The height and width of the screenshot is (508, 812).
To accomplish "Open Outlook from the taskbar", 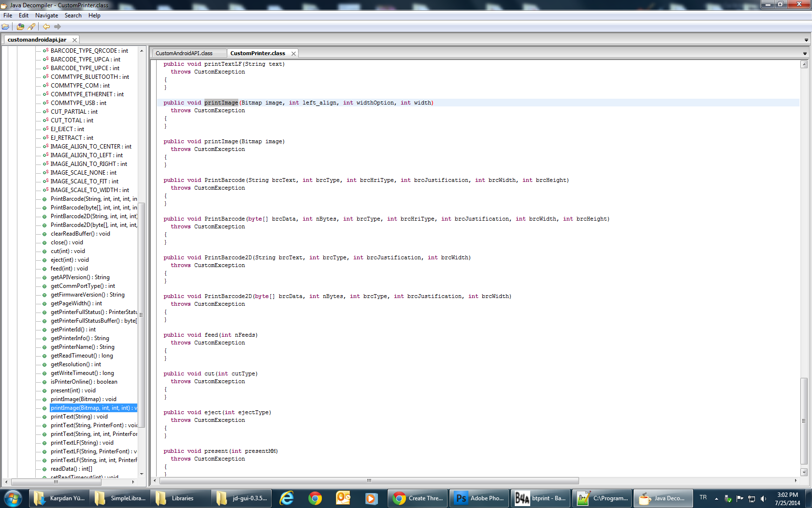I will click(x=343, y=498).
